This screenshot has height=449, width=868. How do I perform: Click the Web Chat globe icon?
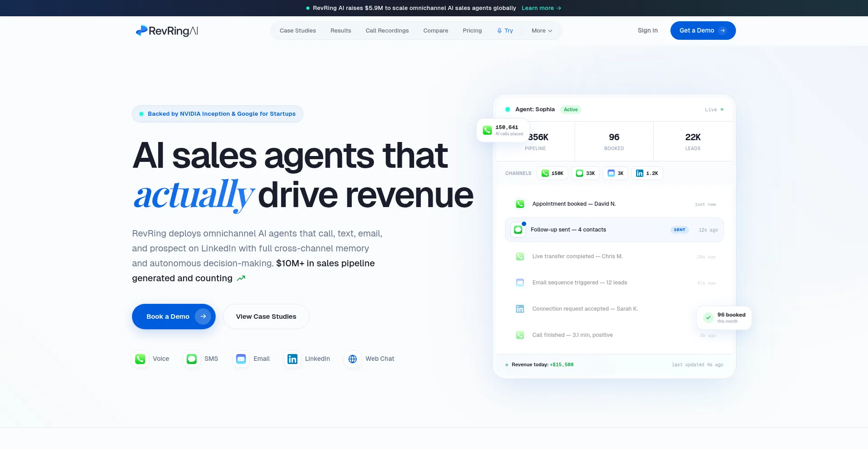(353, 359)
